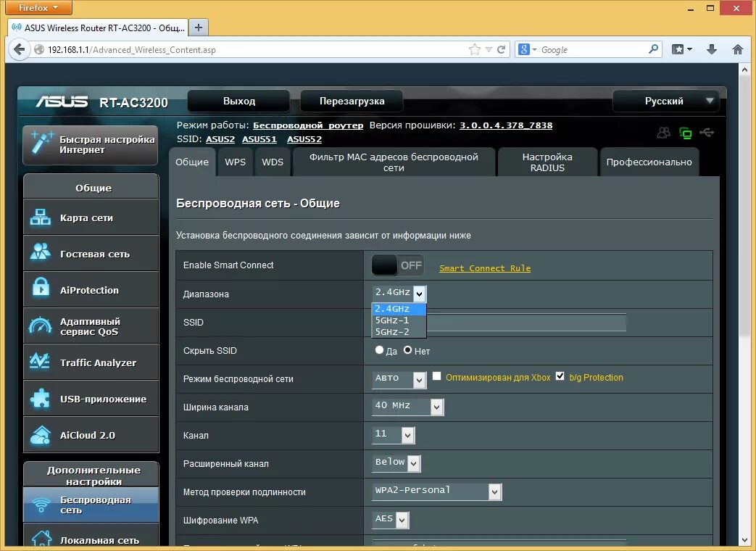Open a new browser tab
Screen dimensions: 756x551
[198, 28]
